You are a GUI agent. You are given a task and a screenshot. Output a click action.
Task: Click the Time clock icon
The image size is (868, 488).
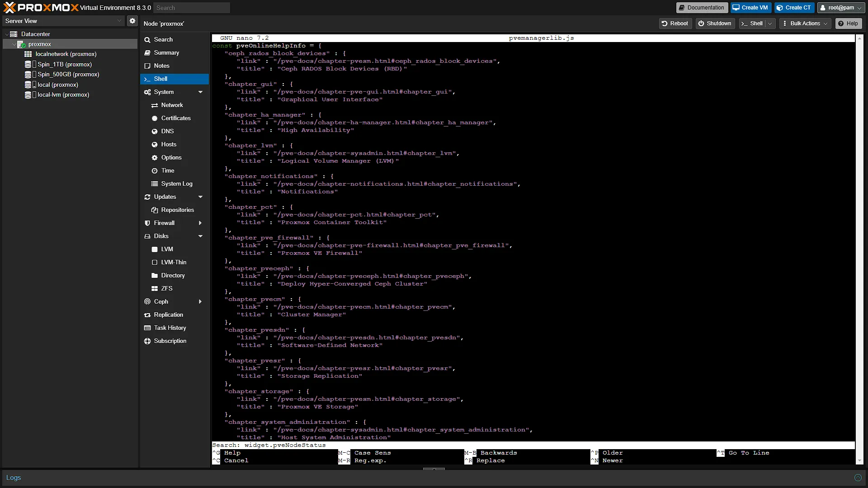point(155,171)
